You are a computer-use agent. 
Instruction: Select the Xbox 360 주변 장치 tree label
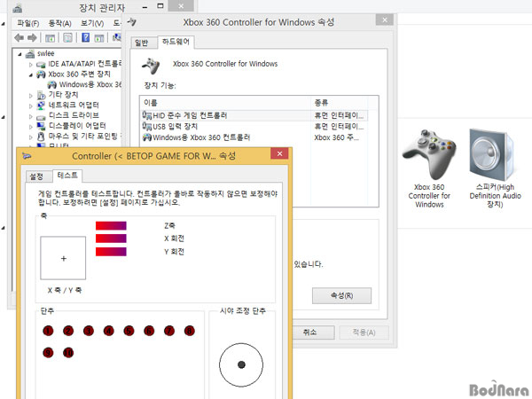pyautogui.click(x=79, y=74)
